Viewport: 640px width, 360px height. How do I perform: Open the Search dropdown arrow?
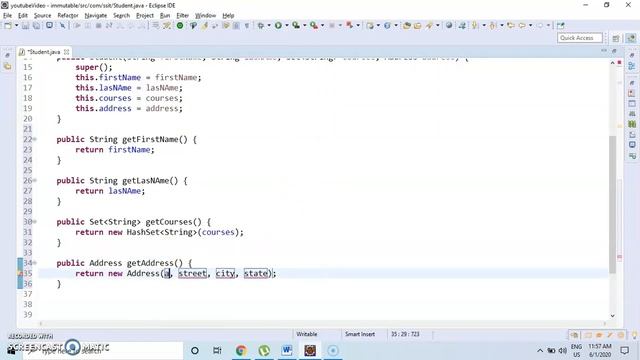[x=438, y=25]
